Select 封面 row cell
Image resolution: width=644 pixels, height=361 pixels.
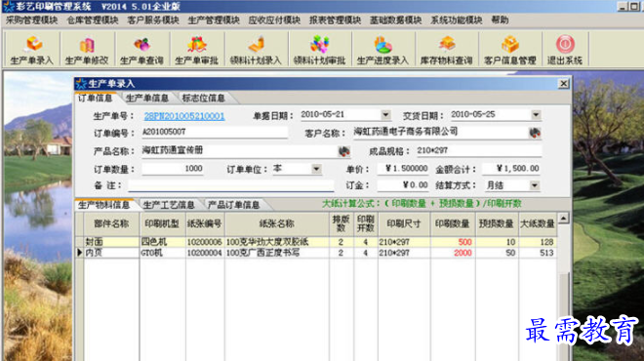111,242
